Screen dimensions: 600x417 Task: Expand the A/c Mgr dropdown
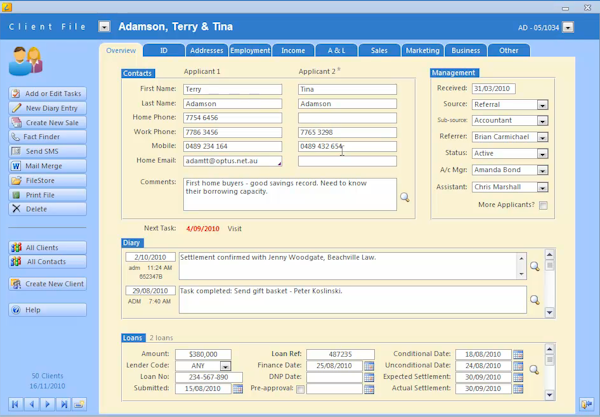pyautogui.click(x=542, y=170)
